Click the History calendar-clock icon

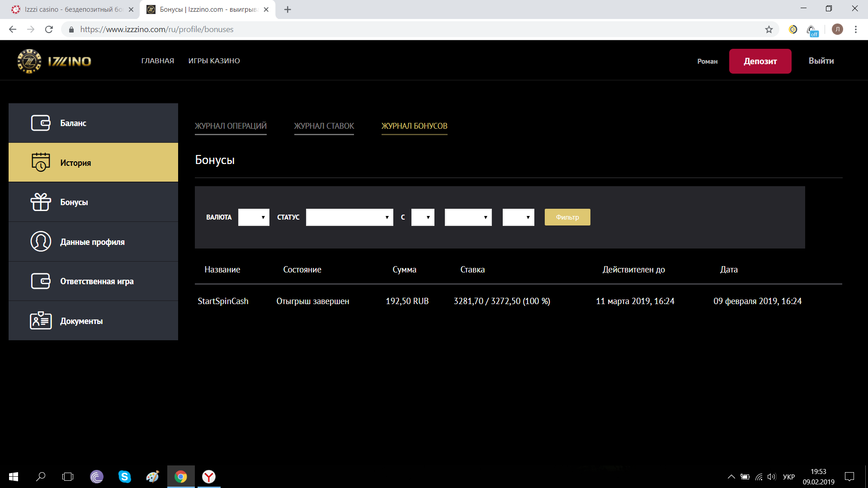(x=41, y=162)
